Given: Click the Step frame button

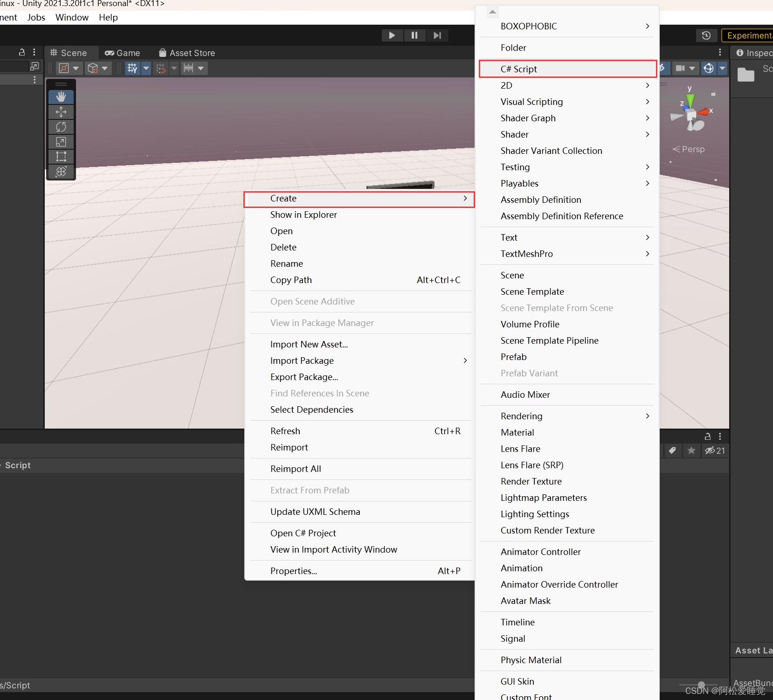Looking at the screenshot, I should [x=437, y=35].
